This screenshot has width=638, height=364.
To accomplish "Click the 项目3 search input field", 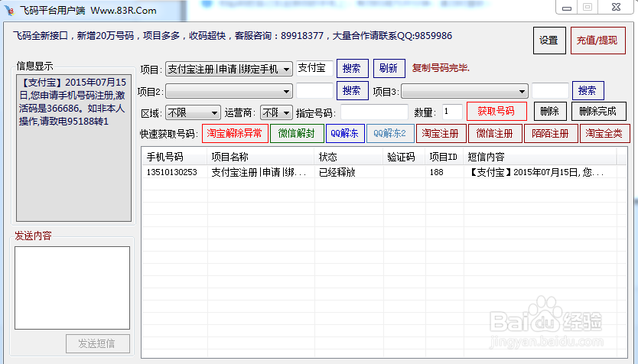I will point(550,90).
